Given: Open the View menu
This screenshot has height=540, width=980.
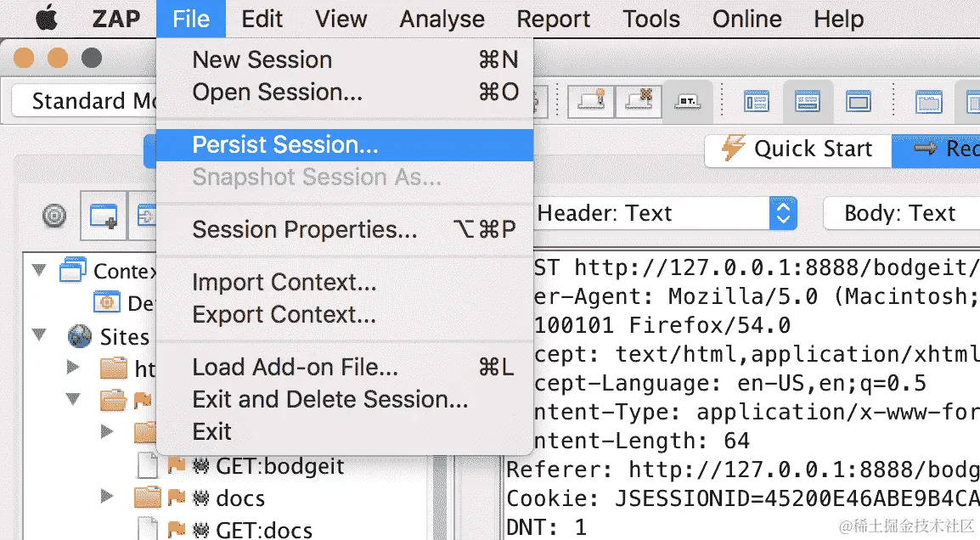Looking at the screenshot, I should coord(341,19).
